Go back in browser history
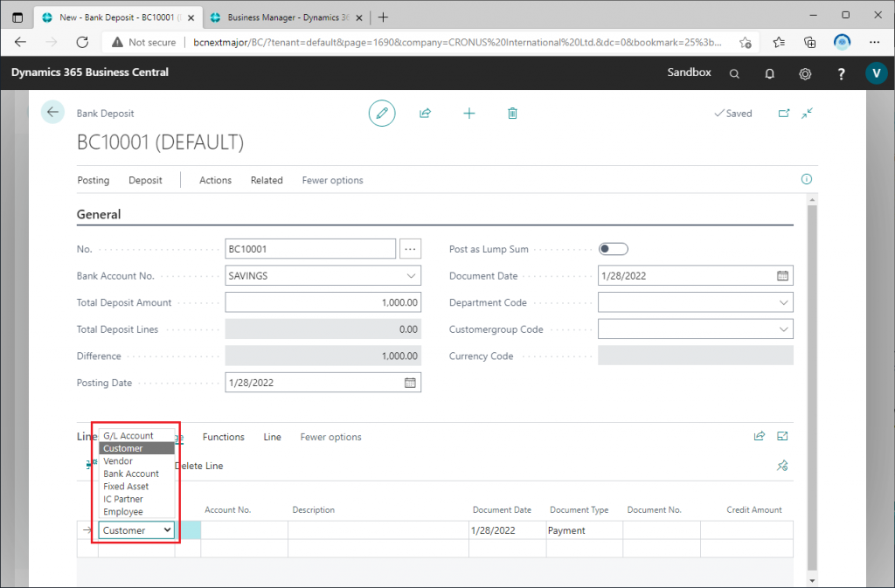This screenshot has height=588, width=895. click(21, 42)
